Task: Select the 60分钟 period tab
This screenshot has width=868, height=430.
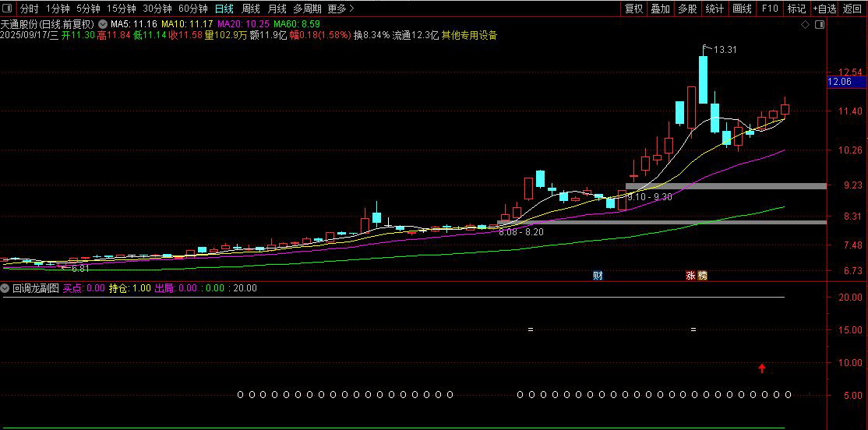Action: [193, 9]
